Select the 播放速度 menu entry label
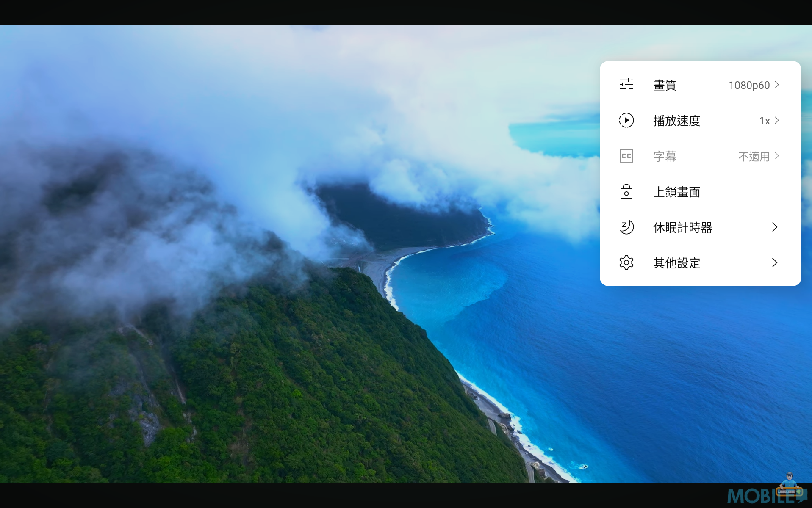The height and width of the screenshot is (508, 812). coord(676,121)
